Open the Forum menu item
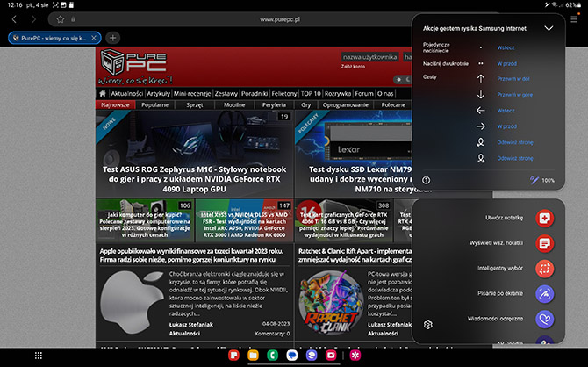Viewport: 588px width, 367px height. (364, 93)
